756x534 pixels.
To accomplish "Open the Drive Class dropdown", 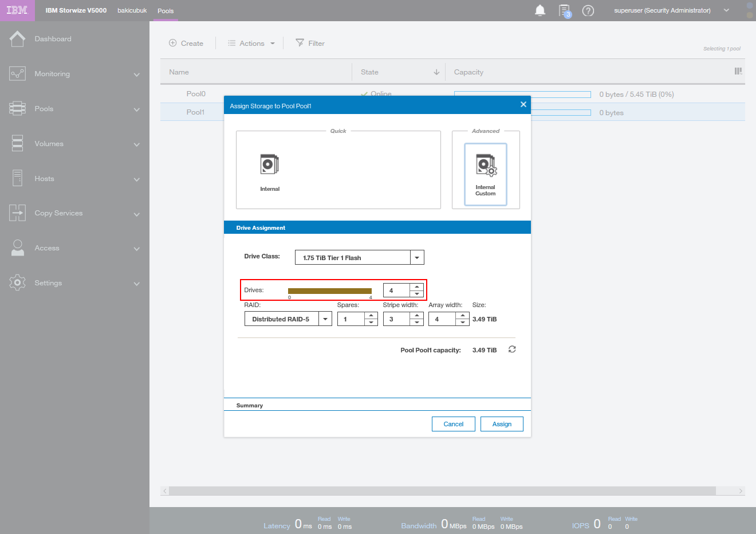I will [x=417, y=258].
